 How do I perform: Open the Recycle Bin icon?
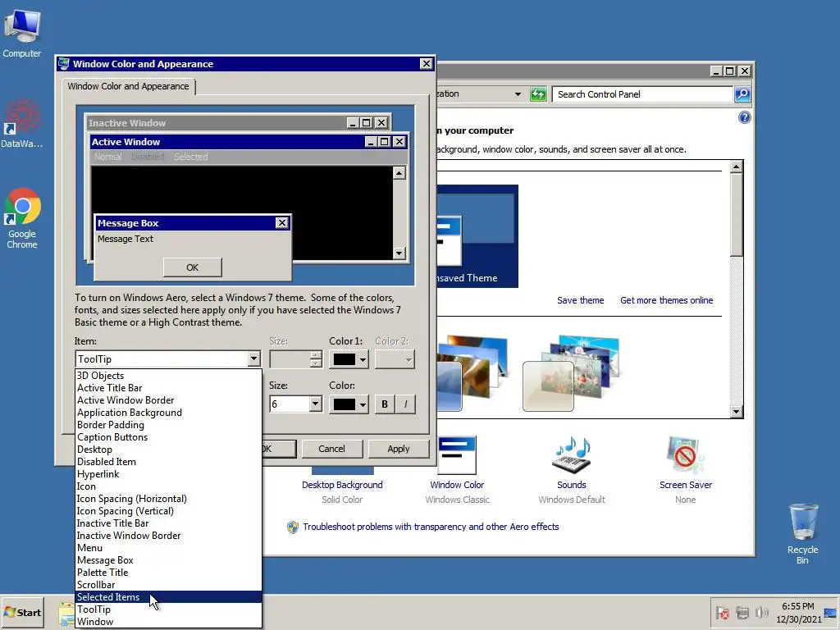[x=802, y=533]
